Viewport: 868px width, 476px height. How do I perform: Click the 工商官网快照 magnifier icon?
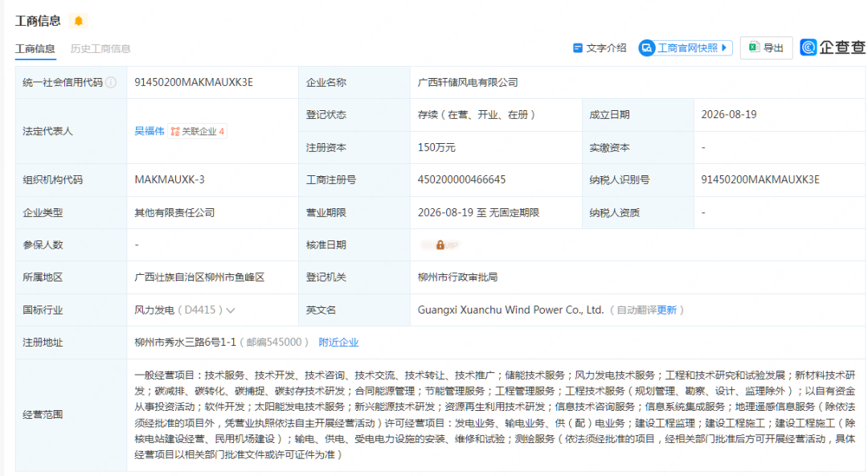(x=646, y=48)
